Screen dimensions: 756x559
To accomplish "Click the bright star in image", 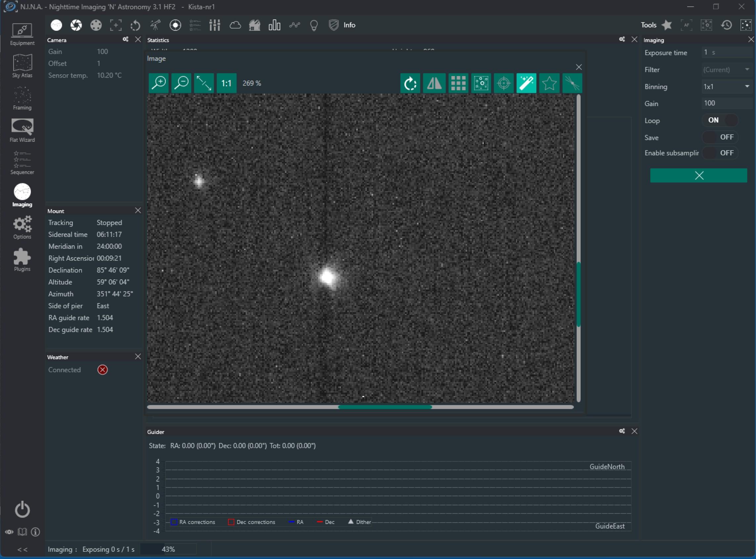I will 328,277.
